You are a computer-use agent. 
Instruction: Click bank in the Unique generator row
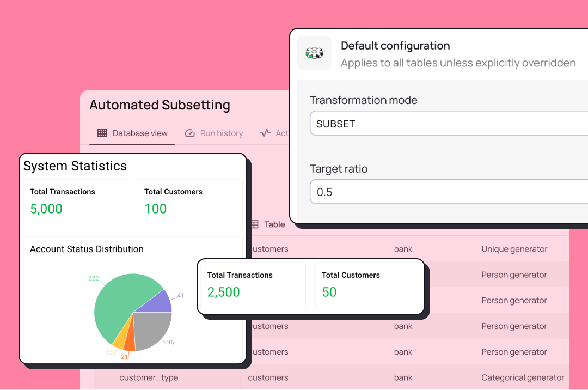click(403, 249)
